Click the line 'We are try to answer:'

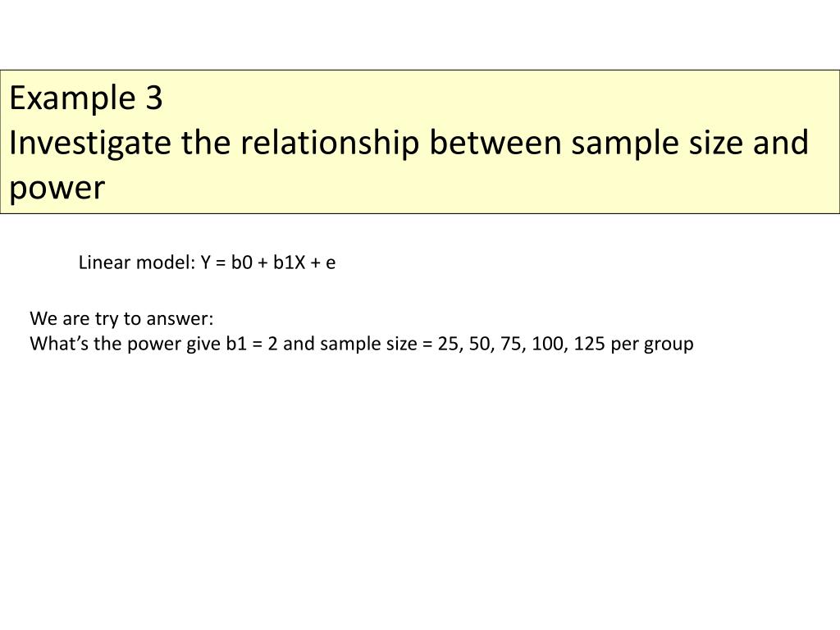click(121, 319)
